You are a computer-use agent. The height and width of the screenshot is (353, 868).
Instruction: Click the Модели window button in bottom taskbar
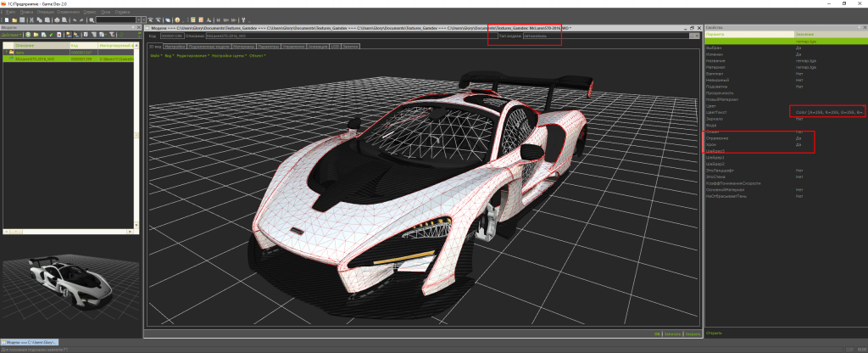coord(30,343)
